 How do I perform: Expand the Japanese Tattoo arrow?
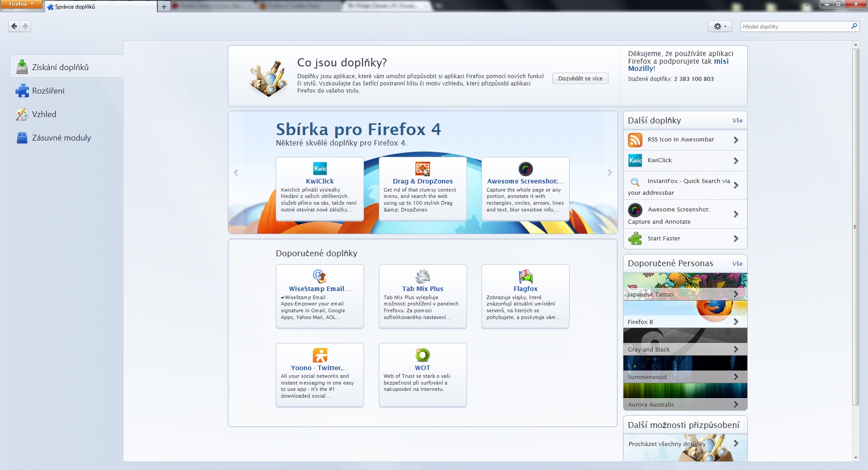[736, 294]
